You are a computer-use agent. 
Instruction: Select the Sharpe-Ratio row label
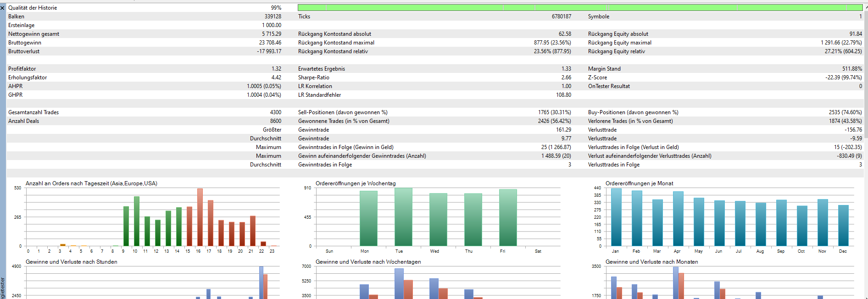click(314, 78)
